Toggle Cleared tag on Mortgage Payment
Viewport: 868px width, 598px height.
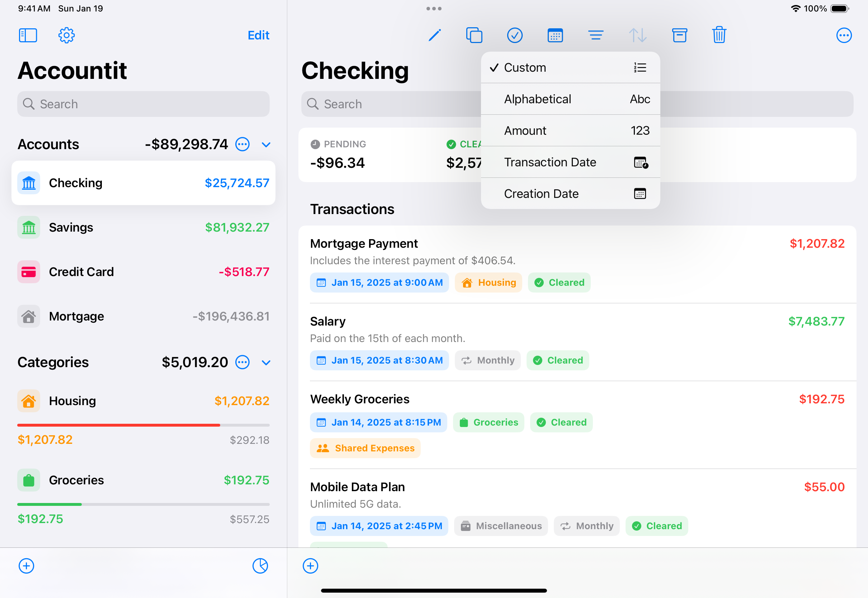[x=559, y=283]
